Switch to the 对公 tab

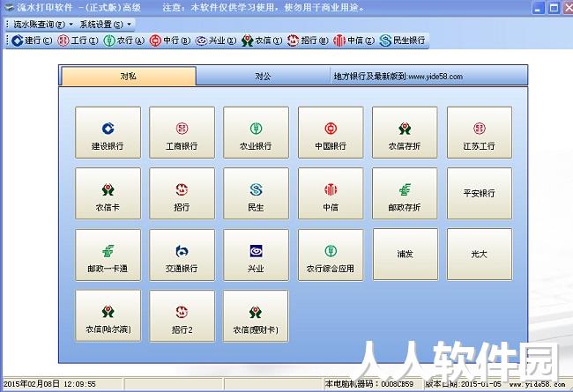263,76
